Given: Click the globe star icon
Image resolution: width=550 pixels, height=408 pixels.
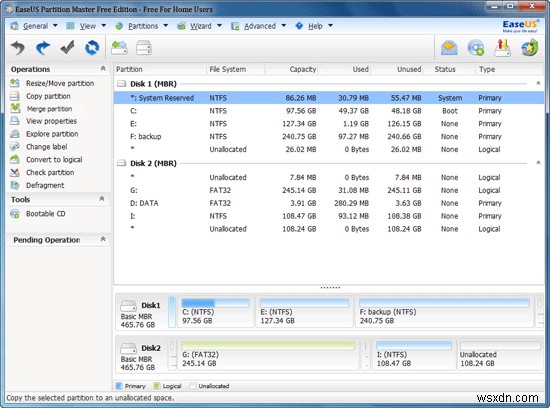Looking at the screenshot, I should click(529, 48).
